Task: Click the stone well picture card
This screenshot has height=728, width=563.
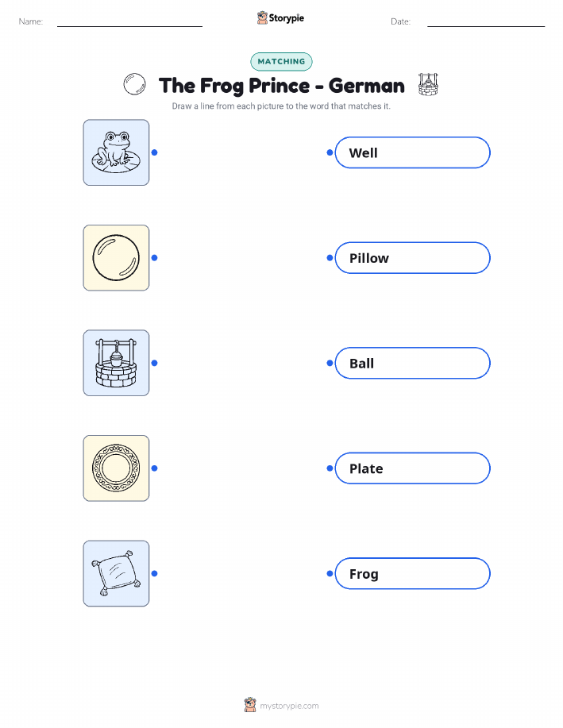Action: 116,363
